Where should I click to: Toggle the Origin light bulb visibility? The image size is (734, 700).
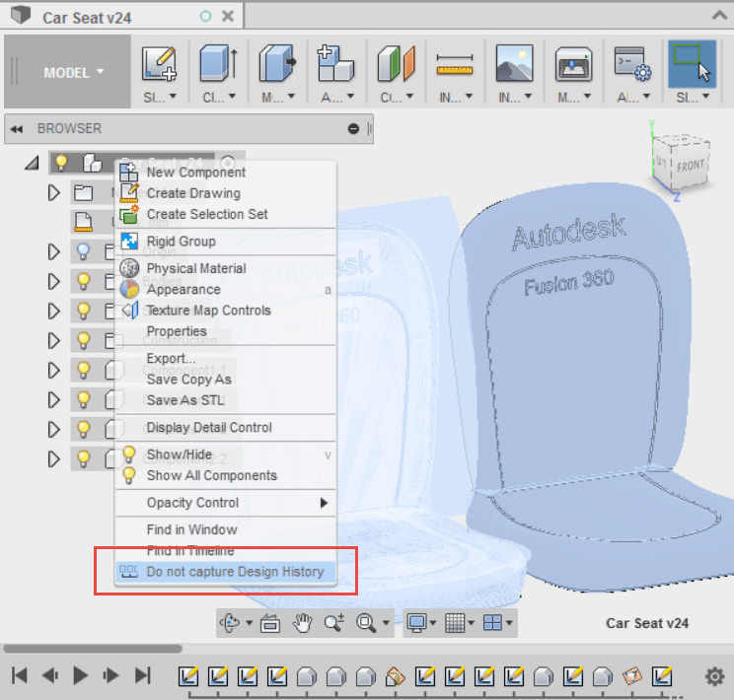pyautogui.click(x=83, y=251)
